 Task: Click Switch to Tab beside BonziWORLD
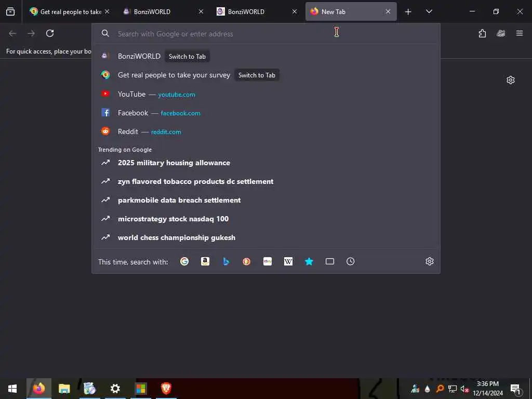pyautogui.click(x=187, y=57)
